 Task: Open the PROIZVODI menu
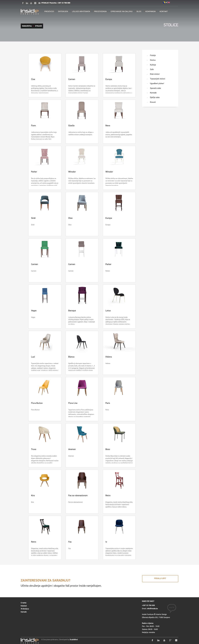pyautogui.click(x=49, y=11)
